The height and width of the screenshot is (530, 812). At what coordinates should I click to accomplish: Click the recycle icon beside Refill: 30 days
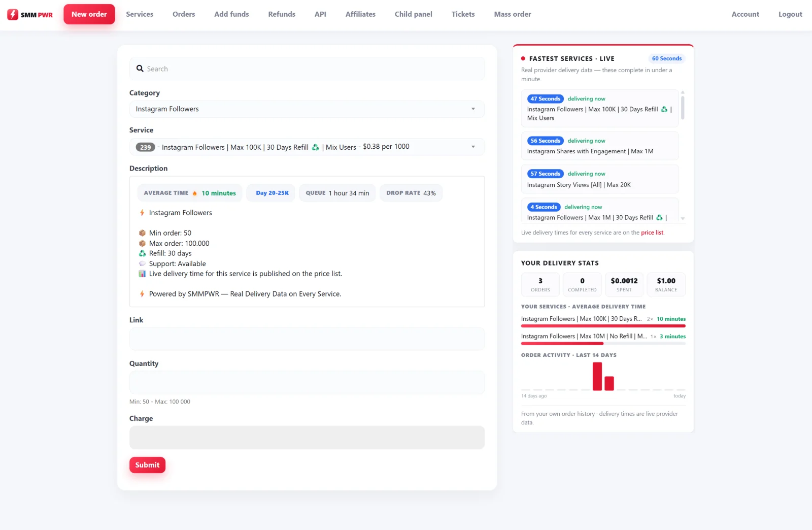pyautogui.click(x=142, y=253)
